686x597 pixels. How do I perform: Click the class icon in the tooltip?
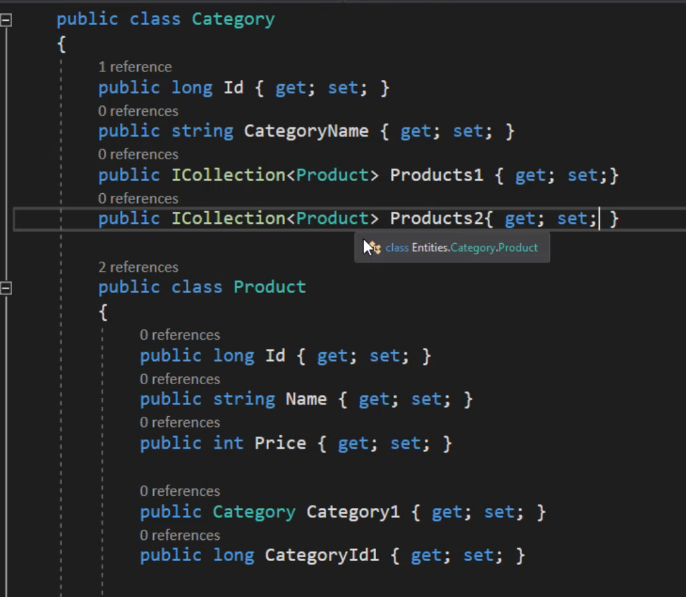pyautogui.click(x=374, y=248)
